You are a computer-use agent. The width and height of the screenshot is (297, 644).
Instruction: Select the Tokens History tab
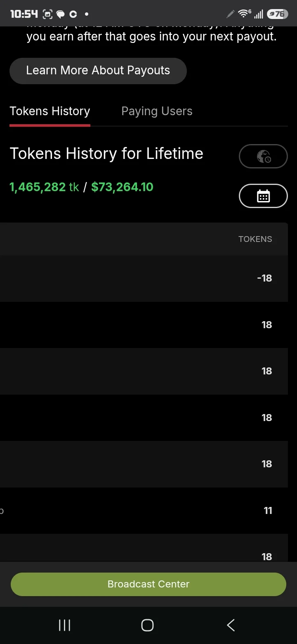click(x=50, y=111)
